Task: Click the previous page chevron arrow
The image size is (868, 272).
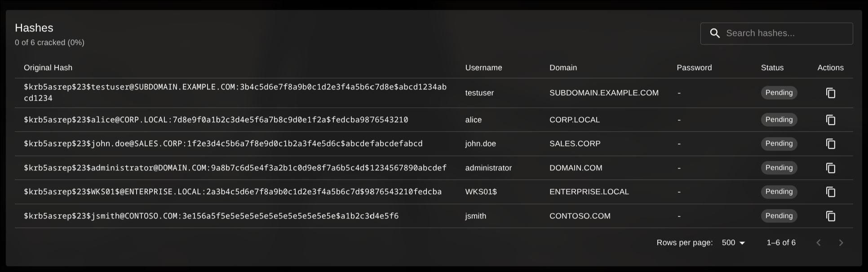Action: pyautogui.click(x=819, y=242)
